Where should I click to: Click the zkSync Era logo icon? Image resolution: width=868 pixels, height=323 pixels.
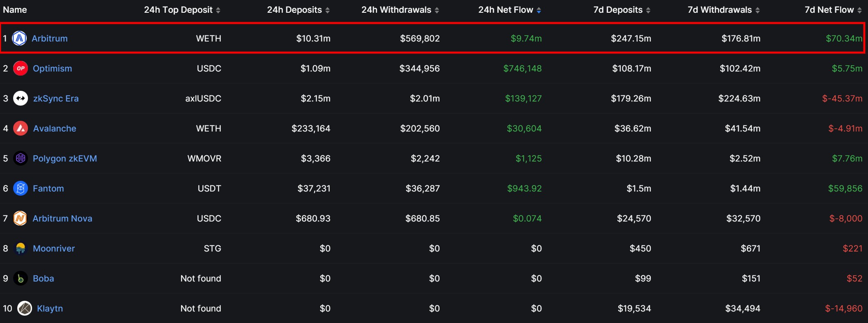21,98
